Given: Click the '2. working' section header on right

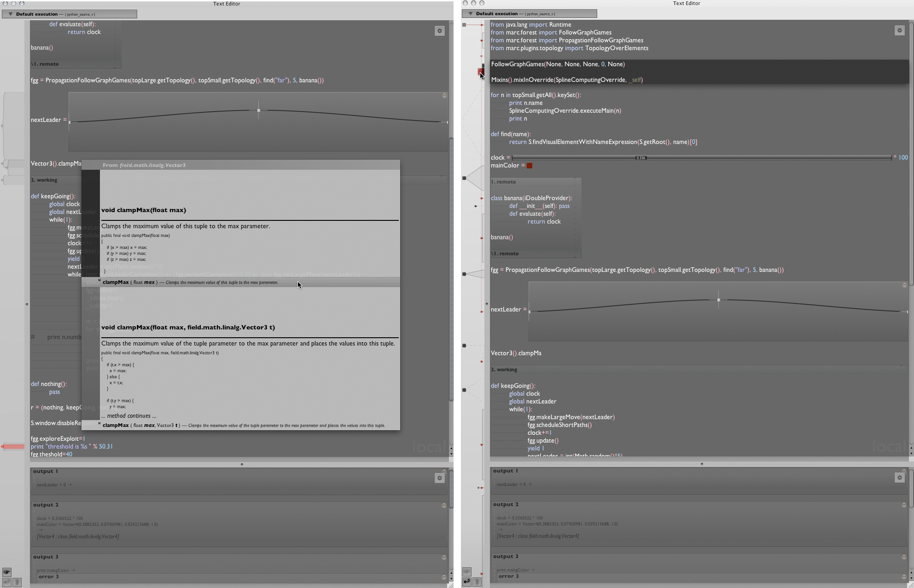Looking at the screenshot, I should click(x=505, y=369).
